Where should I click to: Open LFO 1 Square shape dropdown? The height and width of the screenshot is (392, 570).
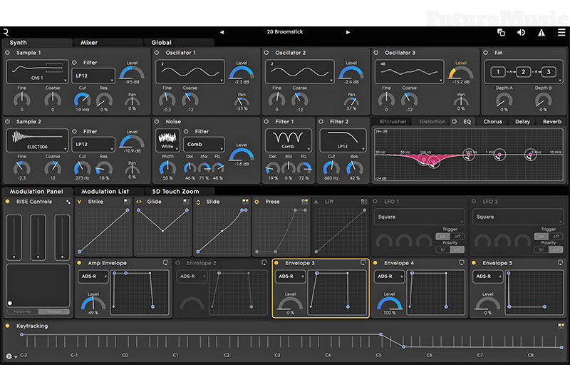pos(420,217)
